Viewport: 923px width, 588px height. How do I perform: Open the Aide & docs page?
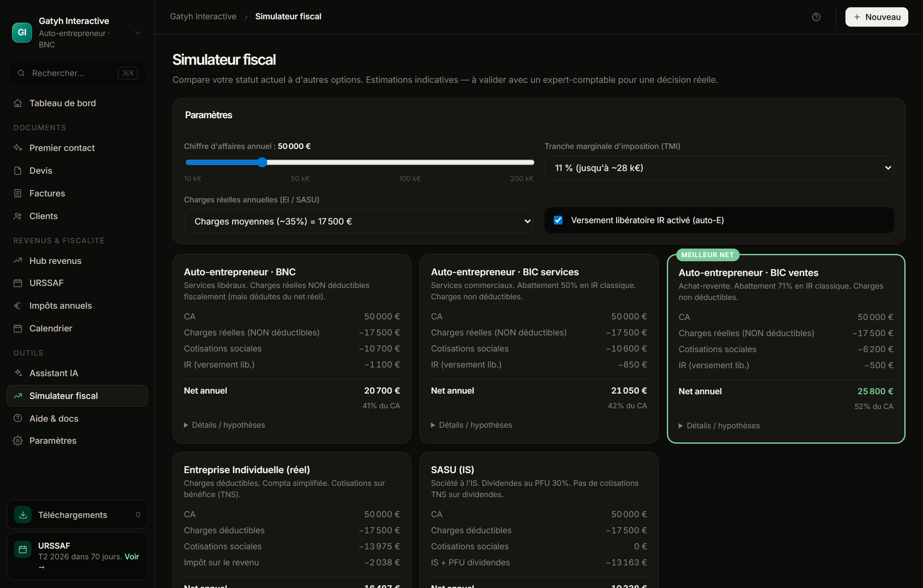click(x=77, y=419)
